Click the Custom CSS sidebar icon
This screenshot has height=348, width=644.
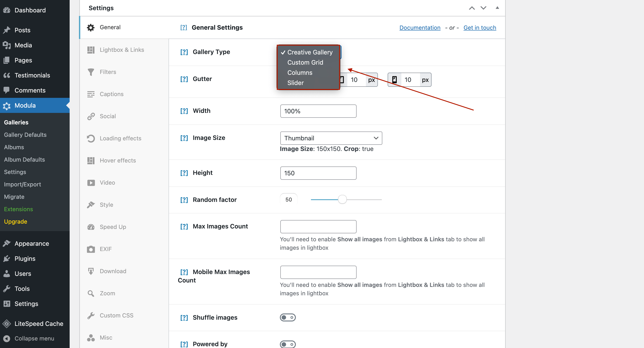point(90,315)
